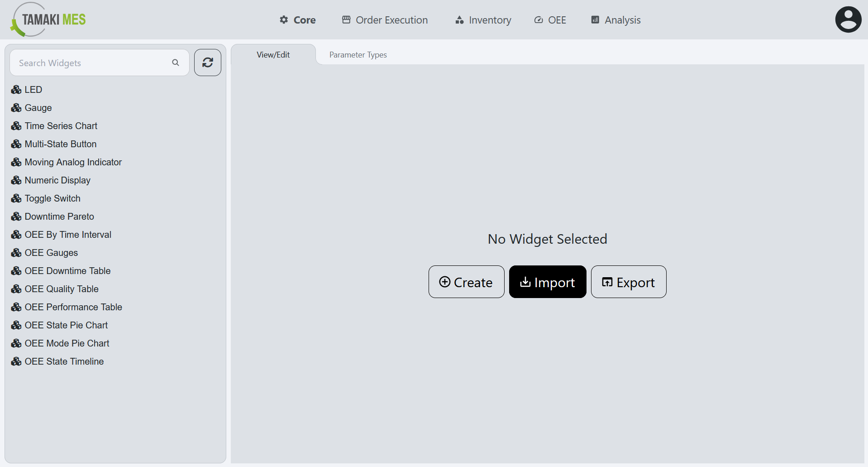Click the Import button

547,281
